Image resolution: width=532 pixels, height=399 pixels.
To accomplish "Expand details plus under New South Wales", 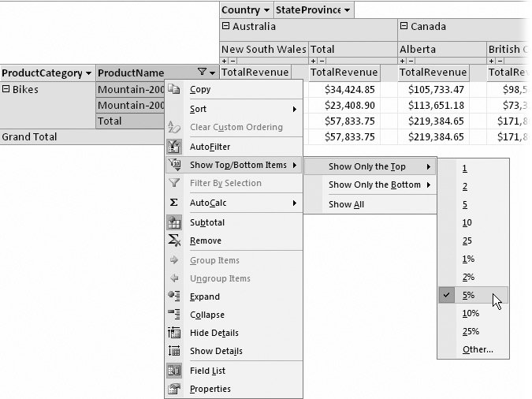I will tap(225, 62).
